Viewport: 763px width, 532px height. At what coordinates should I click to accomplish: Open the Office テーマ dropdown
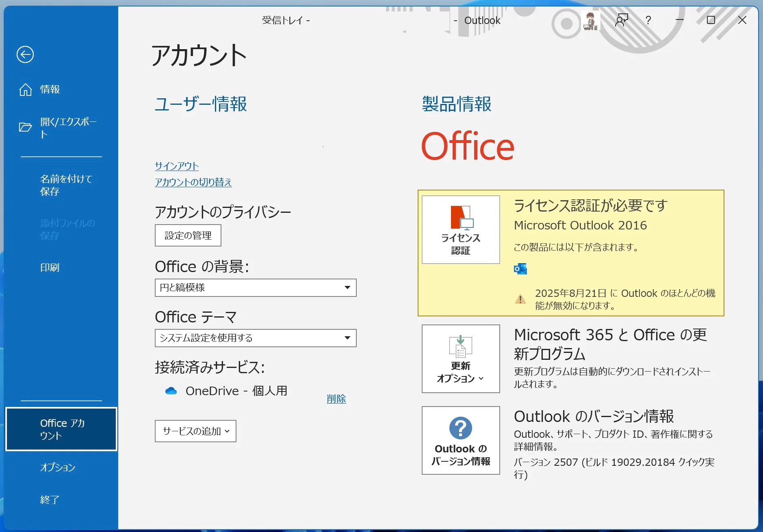pos(256,338)
